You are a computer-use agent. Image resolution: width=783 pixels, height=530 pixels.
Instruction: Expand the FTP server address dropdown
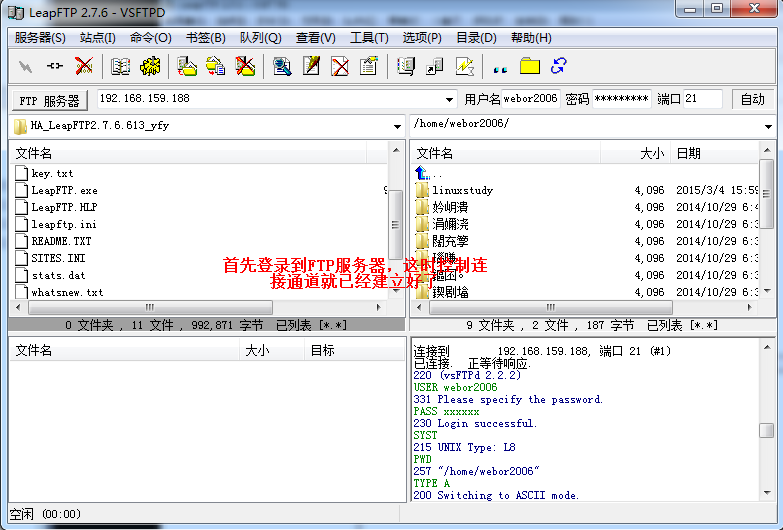(x=449, y=99)
